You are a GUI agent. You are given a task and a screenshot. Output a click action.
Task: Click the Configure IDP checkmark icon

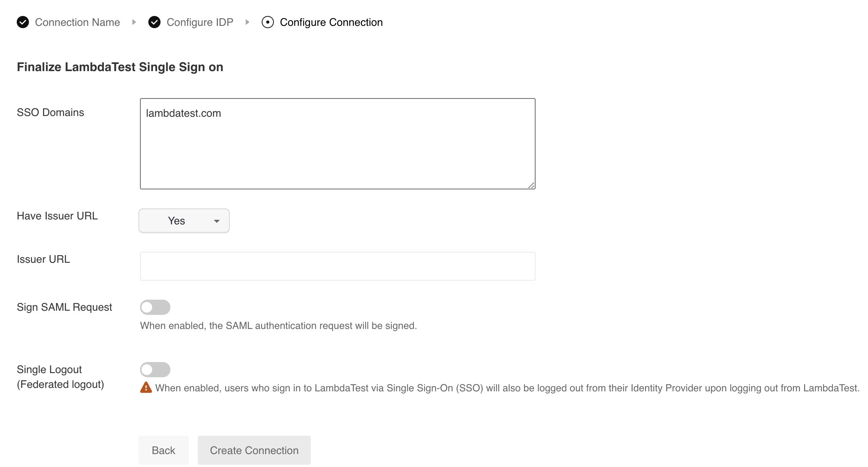(154, 22)
